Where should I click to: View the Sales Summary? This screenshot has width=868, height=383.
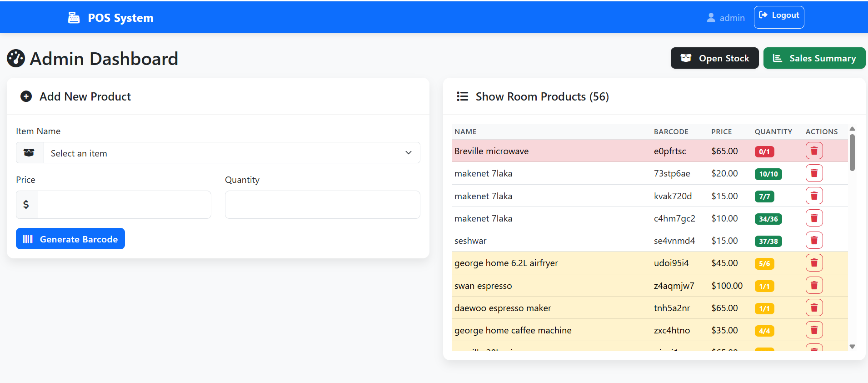814,58
